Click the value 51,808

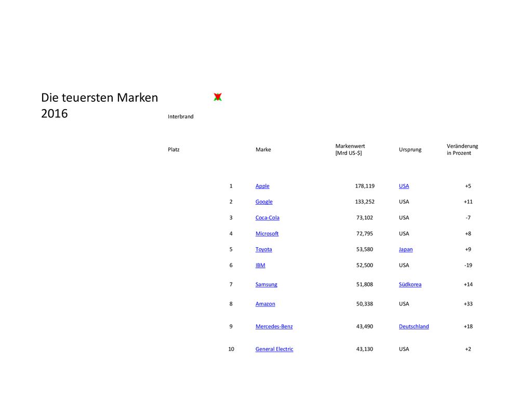pyautogui.click(x=365, y=284)
